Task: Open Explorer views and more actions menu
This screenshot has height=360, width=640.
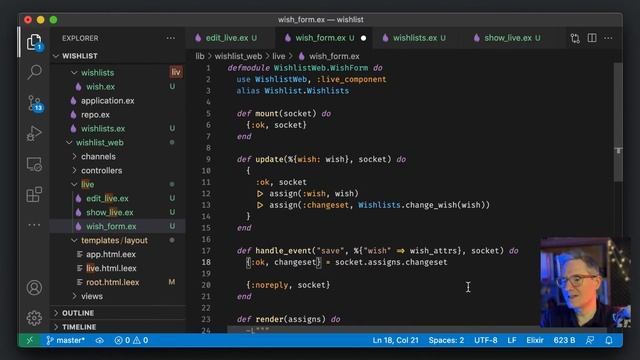Action: point(171,38)
